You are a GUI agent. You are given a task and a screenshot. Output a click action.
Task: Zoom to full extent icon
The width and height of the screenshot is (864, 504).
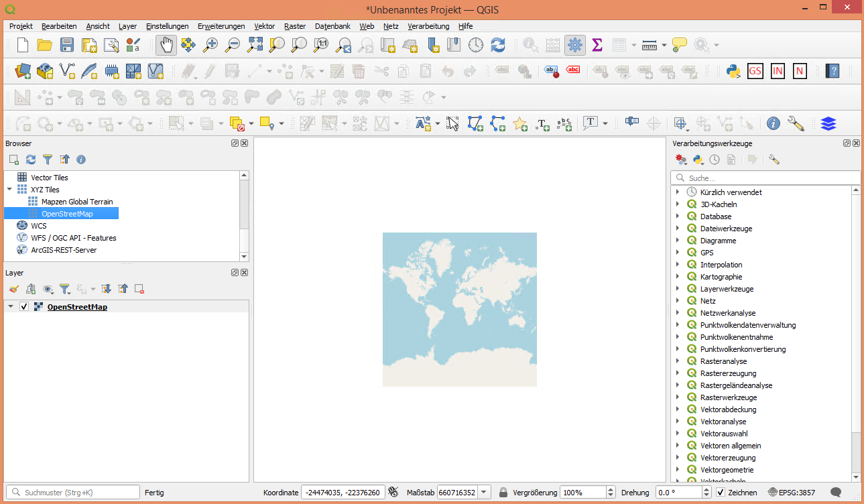click(x=255, y=45)
